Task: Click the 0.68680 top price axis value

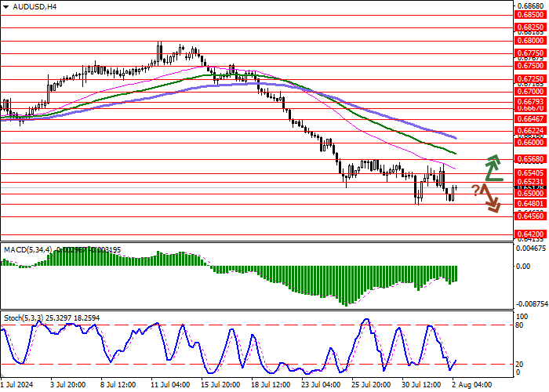Action: point(530,6)
